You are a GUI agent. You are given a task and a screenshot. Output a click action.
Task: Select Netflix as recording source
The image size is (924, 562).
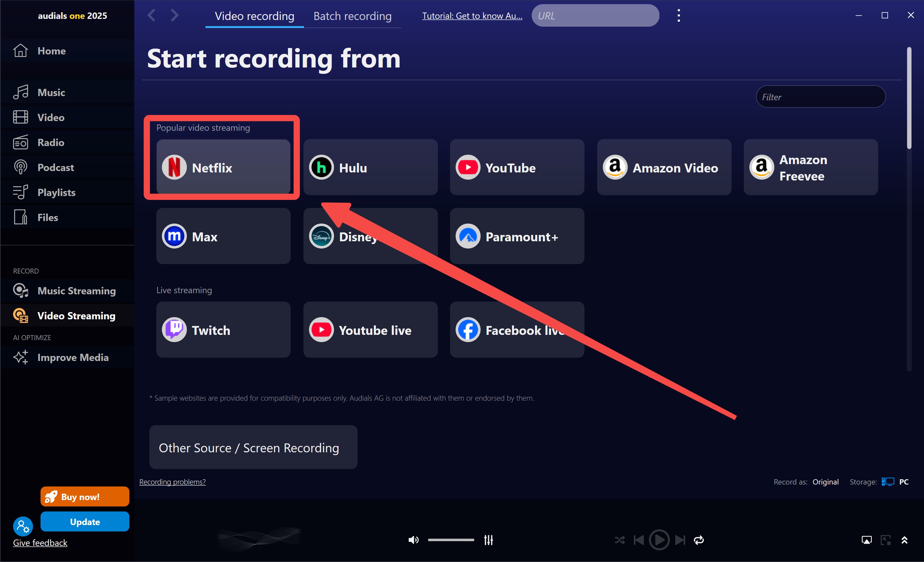tap(223, 167)
